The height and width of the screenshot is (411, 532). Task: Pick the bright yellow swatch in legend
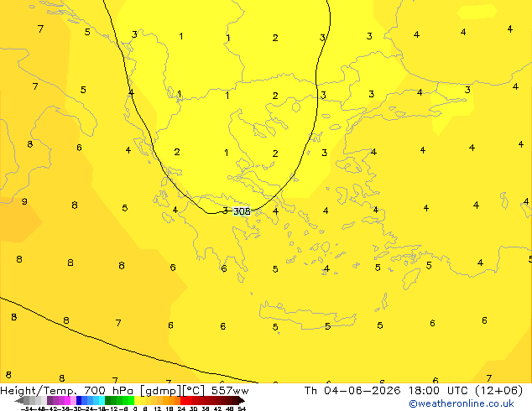coord(138,400)
